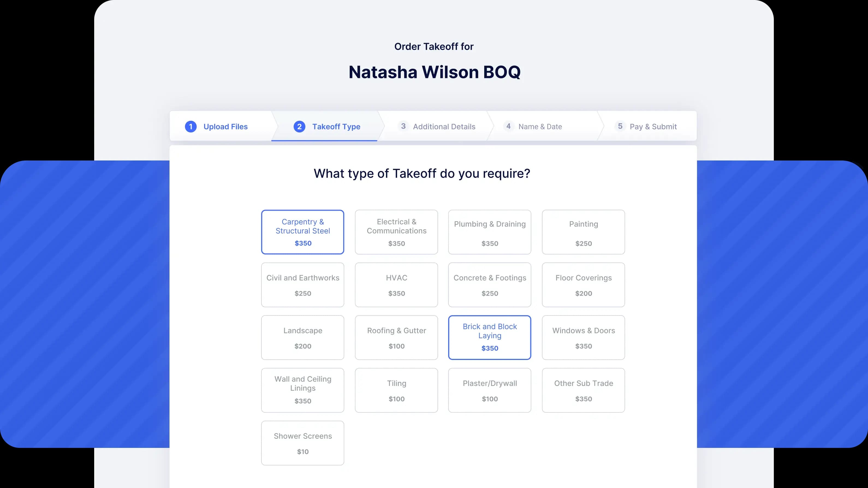Click the step 2 number badge
Viewport: 868px width, 488px height.
click(x=299, y=126)
